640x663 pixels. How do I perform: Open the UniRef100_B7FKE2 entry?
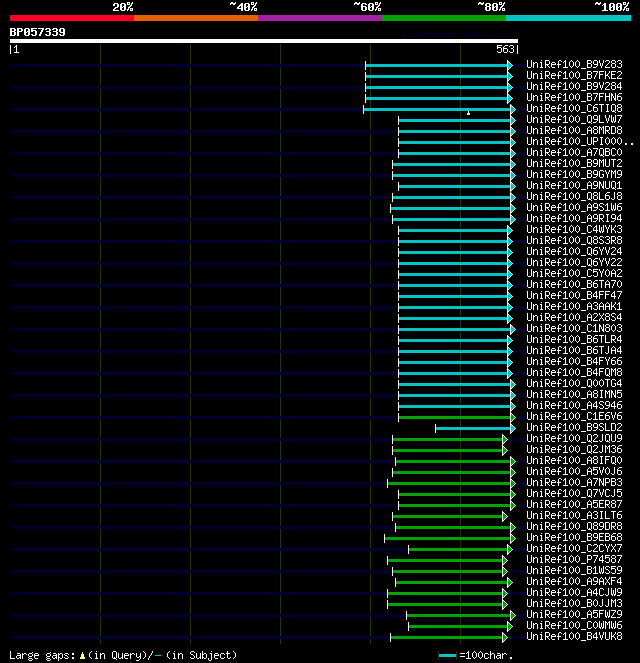[x=574, y=75]
